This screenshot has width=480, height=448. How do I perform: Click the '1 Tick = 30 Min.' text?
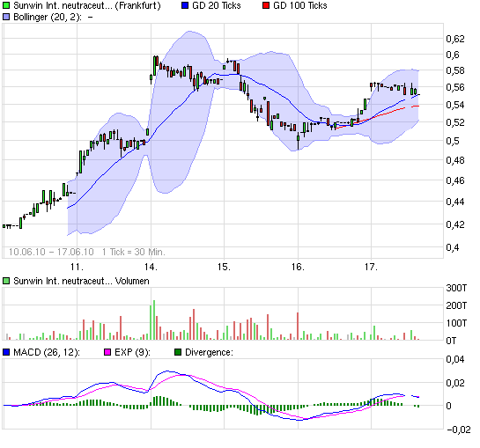click(x=134, y=252)
